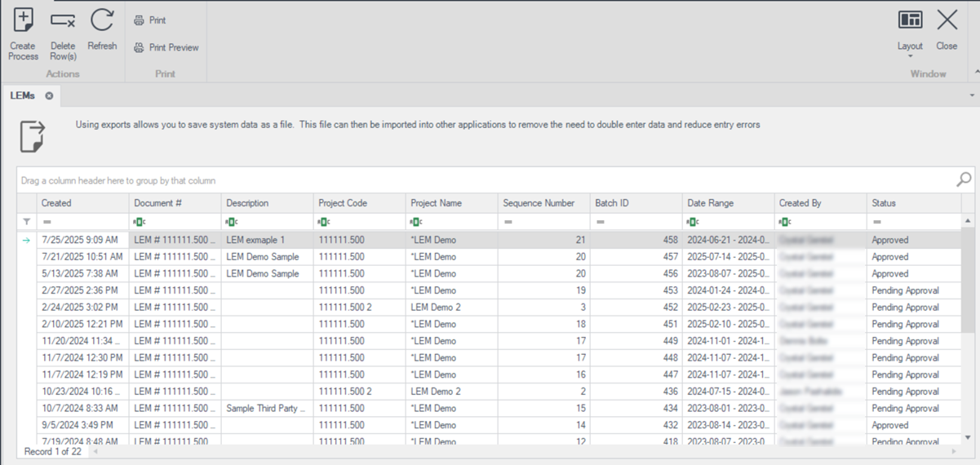Click the Batch ID filter input field
980x465 pixels.
tap(641, 222)
